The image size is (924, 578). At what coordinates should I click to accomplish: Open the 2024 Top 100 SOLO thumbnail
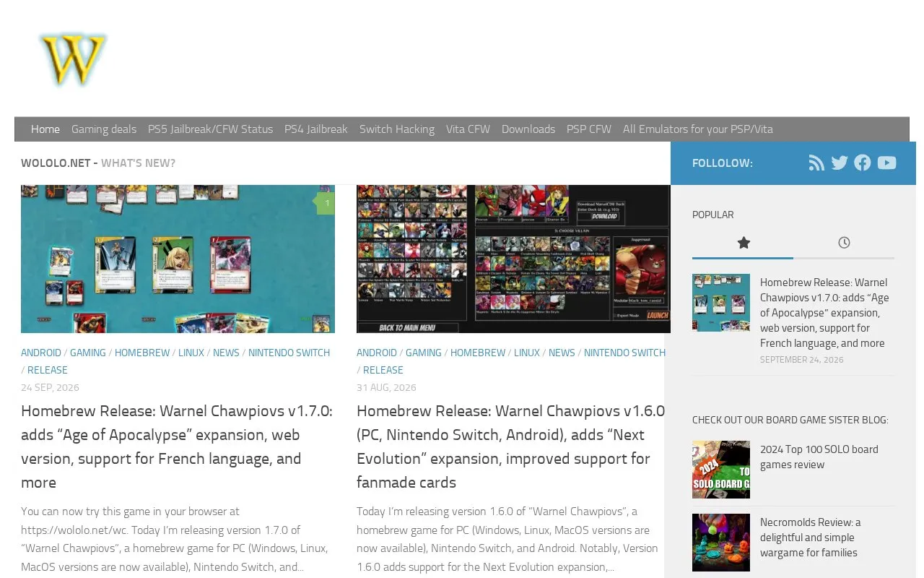(721, 470)
